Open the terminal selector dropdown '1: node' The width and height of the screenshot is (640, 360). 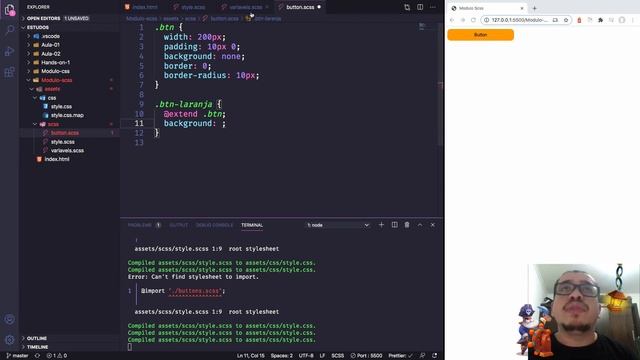click(338, 225)
